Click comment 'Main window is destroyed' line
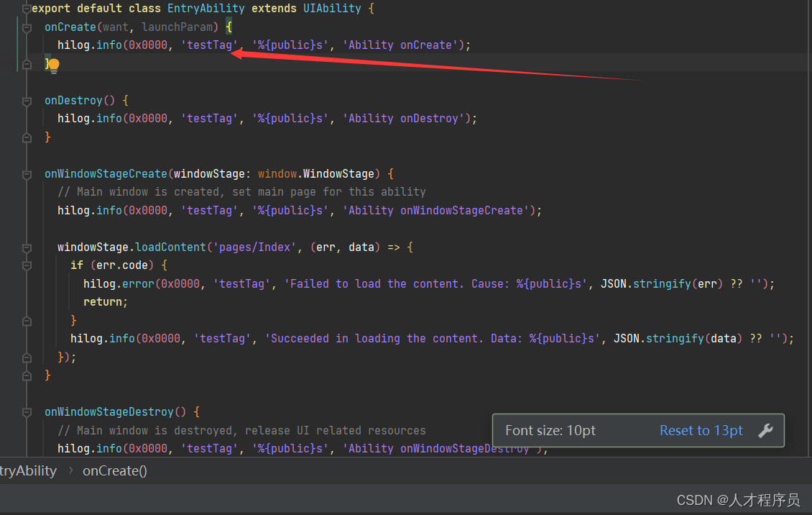This screenshot has height=515, width=812. [x=242, y=431]
